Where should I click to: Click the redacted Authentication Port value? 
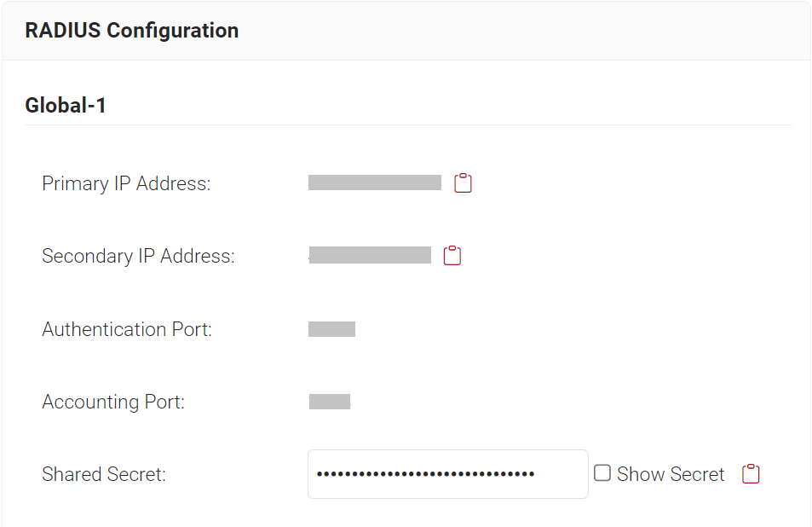click(331, 329)
